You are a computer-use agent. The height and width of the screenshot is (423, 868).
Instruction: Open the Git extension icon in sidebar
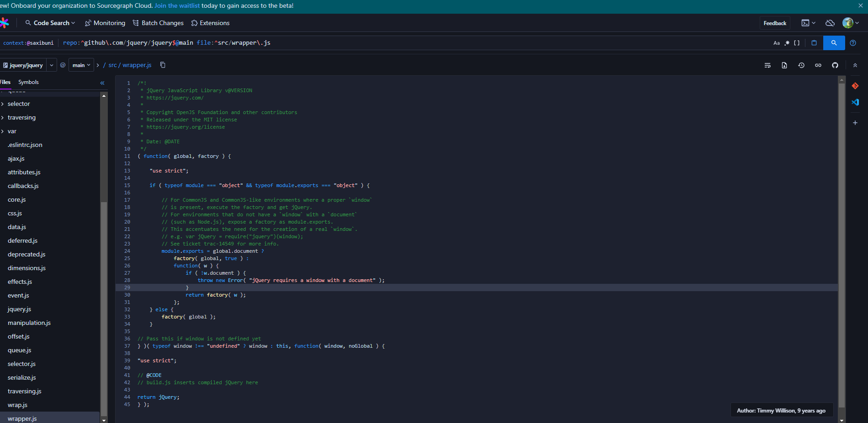click(x=855, y=86)
